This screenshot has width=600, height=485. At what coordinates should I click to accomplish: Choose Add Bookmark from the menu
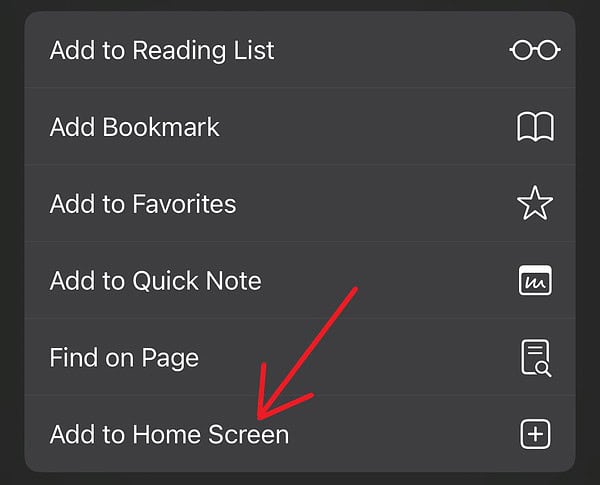click(x=300, y=127)
